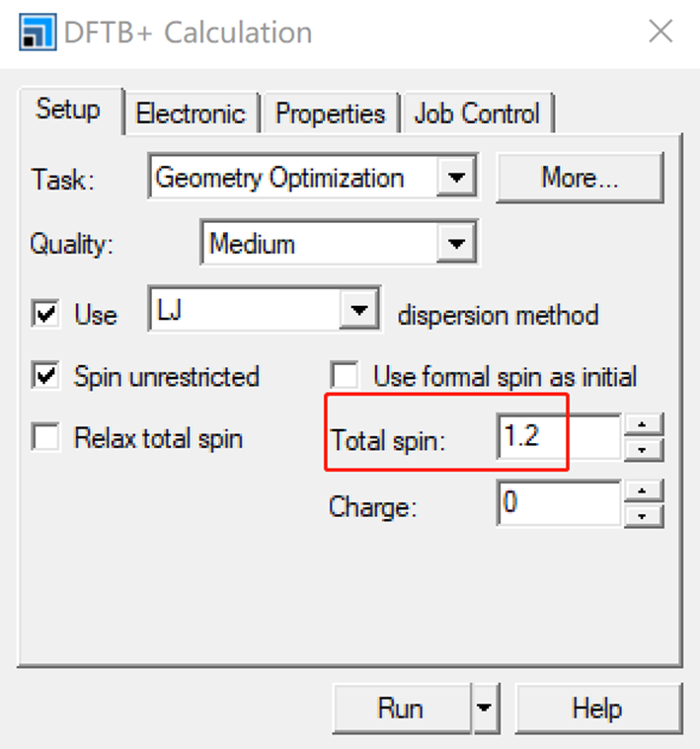The height and width of the screenshot is (749, 700).
Task: Expand the dispersion method dropdown
Action: pyautogui.click(x=358, y=314)
